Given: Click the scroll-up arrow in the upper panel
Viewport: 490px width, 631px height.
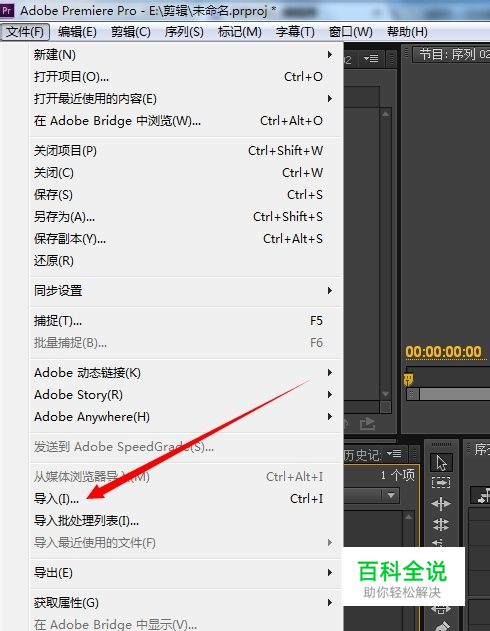Looking at the screenshot, I should click(x=385, y=114).
